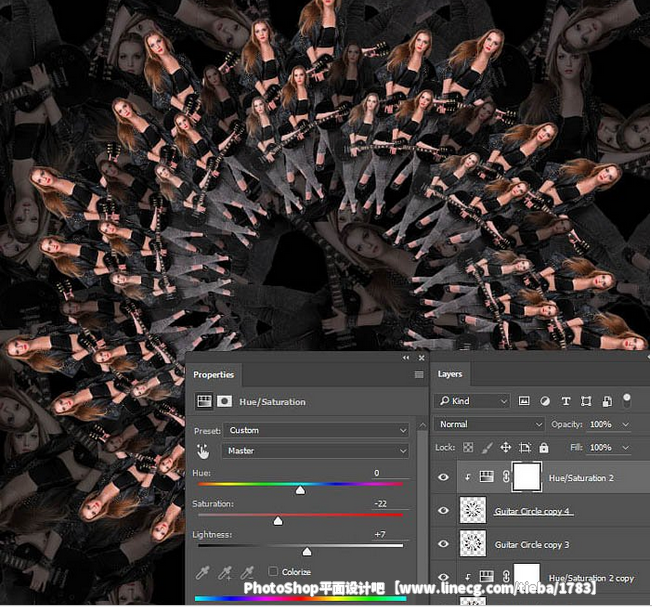Switch to the Layers tab
This screenshot has height=607, width=652.
pos(450,374)
